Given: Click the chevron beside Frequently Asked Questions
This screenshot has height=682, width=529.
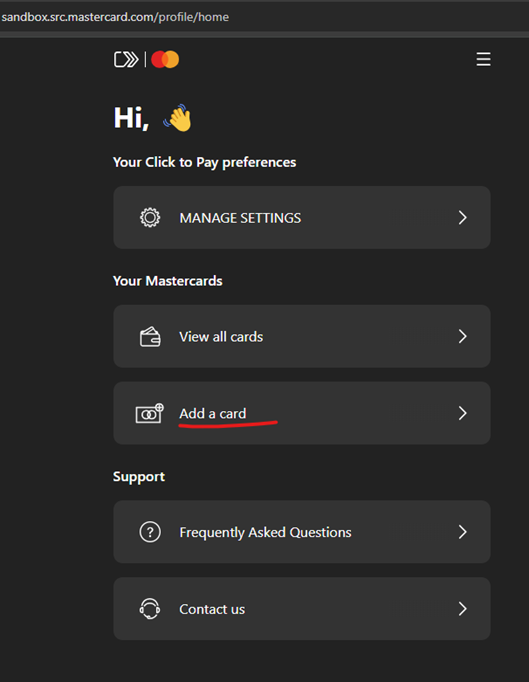Looking at the screenshot, I should coord(462,532).
